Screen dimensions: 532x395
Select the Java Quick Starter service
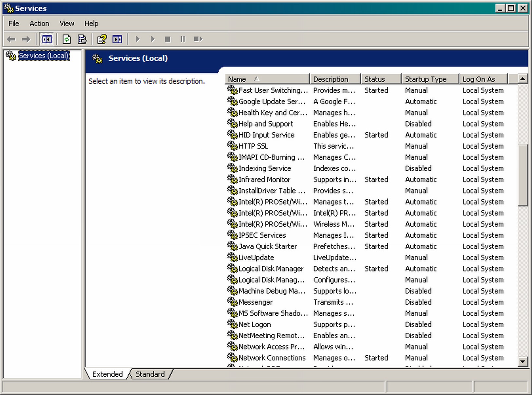click(267, 246)
